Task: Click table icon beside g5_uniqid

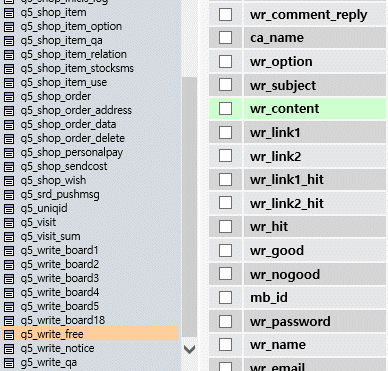Action: tap(9, 209)
